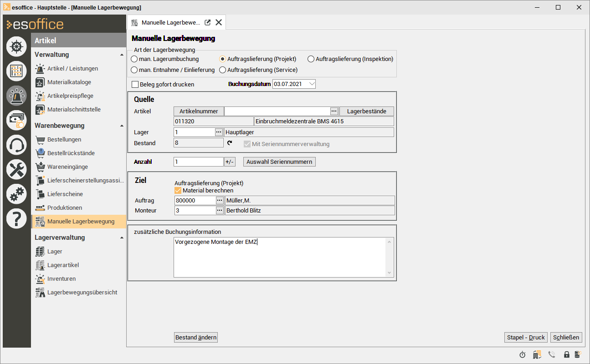Click the database refresh icon in status bar
This screenshot has height=364, width=590.
point(578,354)
